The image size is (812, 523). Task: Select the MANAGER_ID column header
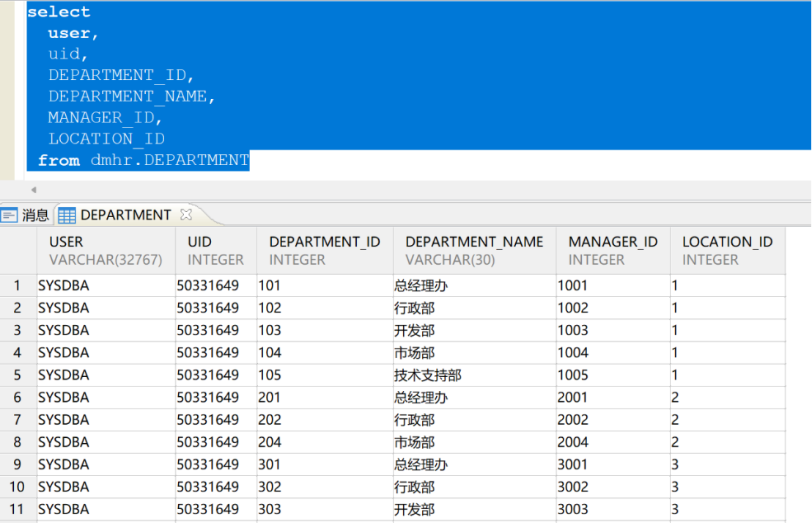pyautogui.click(x=613, y=250)
